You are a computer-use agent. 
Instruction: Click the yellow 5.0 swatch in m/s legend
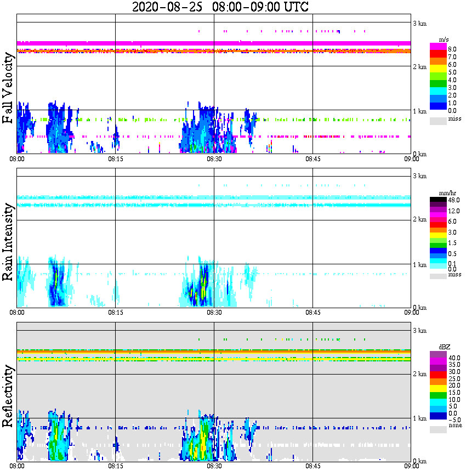437,70
